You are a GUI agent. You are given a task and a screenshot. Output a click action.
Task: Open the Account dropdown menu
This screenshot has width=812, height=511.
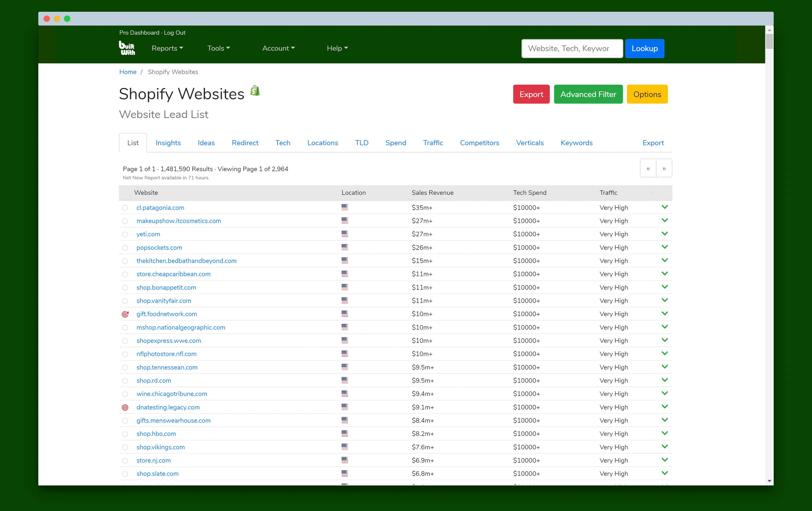(x=279, y=48)
